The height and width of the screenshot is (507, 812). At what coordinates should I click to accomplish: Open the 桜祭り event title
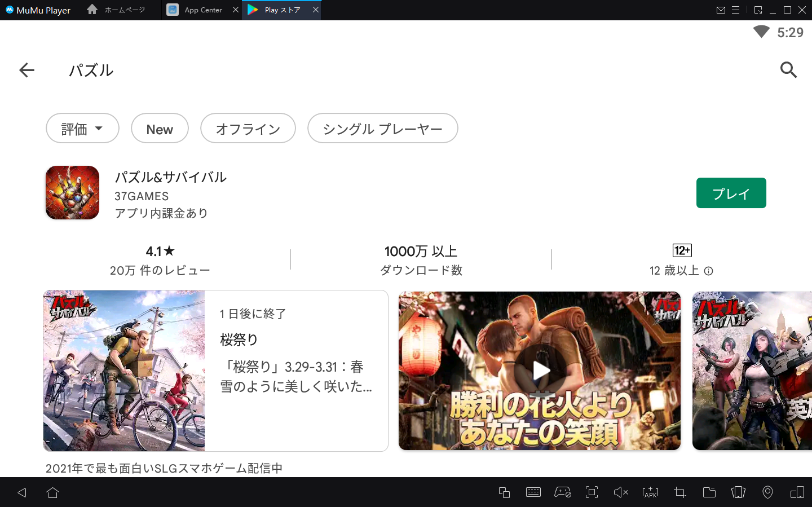pos(239,340)
